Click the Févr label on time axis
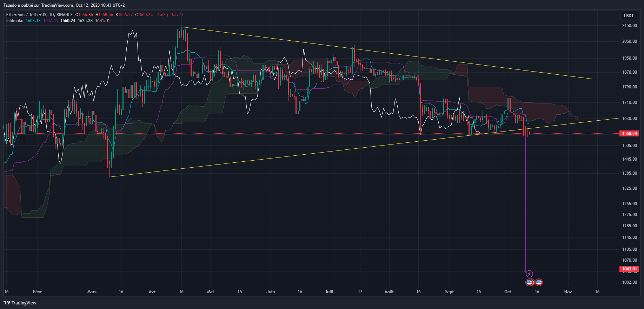This screenshot has height=309, width=644. coord(37,292)
